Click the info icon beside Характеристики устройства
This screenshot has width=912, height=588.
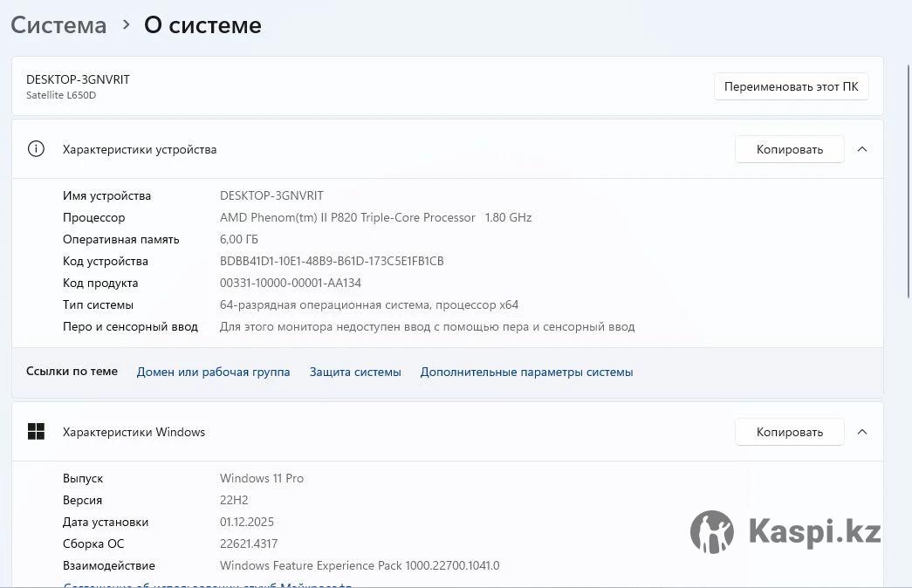pyautogui.click(x=36, y=149)
